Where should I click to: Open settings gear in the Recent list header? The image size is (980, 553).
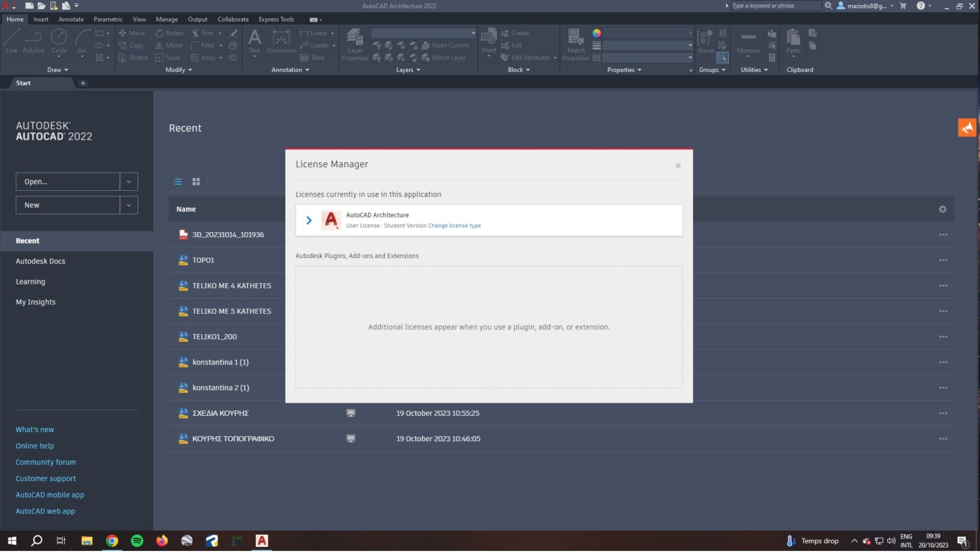[942, 209]
